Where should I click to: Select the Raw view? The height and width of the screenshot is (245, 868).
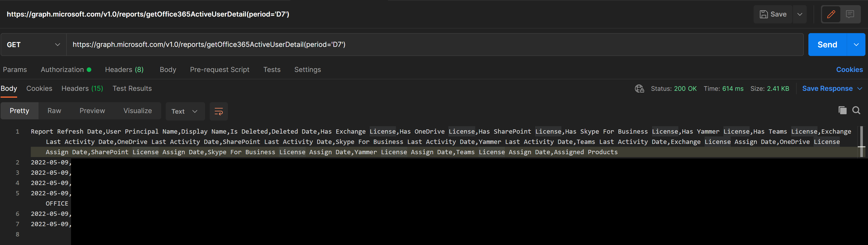click(54, 111)
